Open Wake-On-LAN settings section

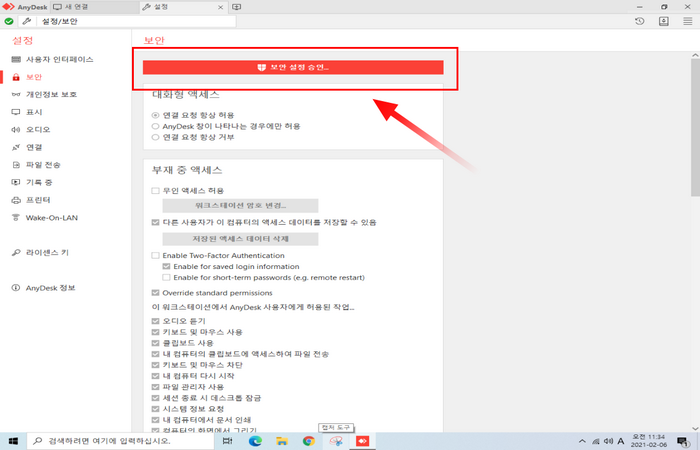click(45, 218)
